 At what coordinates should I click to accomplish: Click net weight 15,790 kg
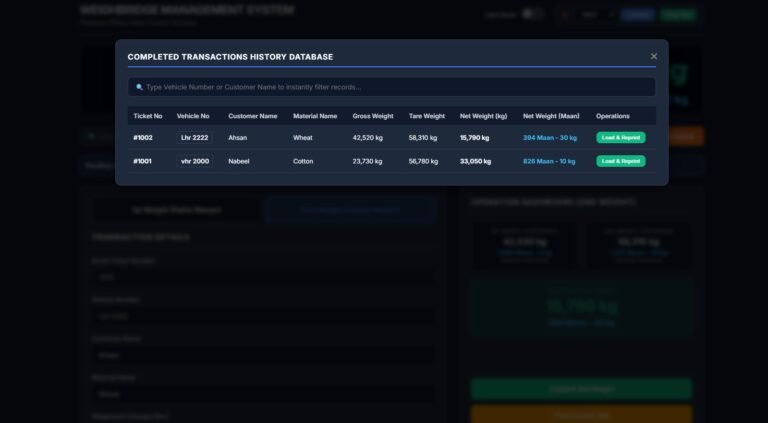coord(475,138)
